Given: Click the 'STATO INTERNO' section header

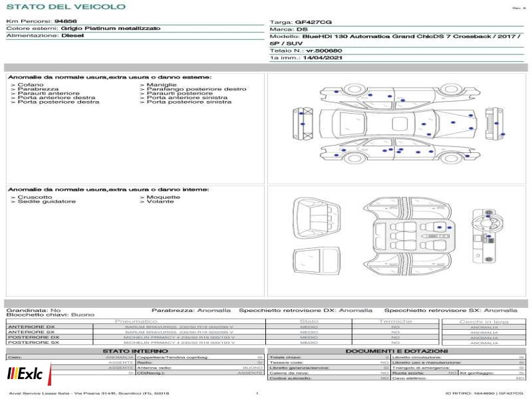Looking at the screenshot, I should point(136,351).
